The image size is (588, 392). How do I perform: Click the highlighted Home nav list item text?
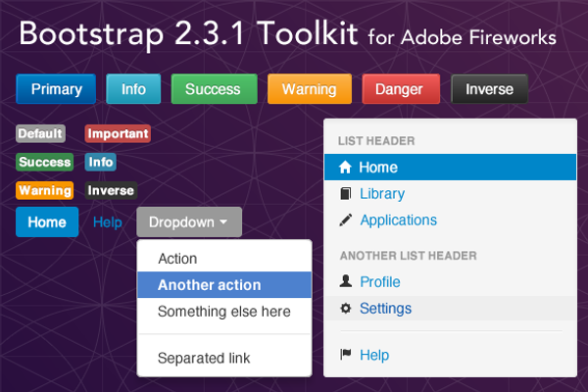point(378,168)
